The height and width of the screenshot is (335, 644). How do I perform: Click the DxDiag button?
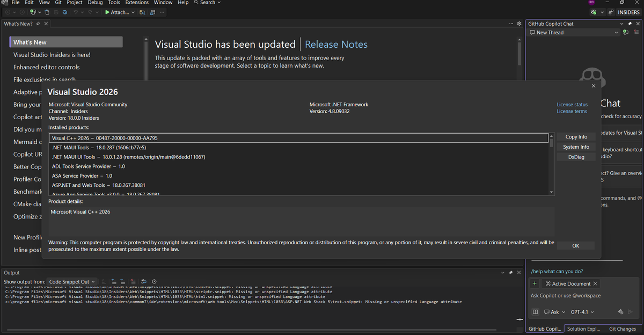(x=576, y=157)
